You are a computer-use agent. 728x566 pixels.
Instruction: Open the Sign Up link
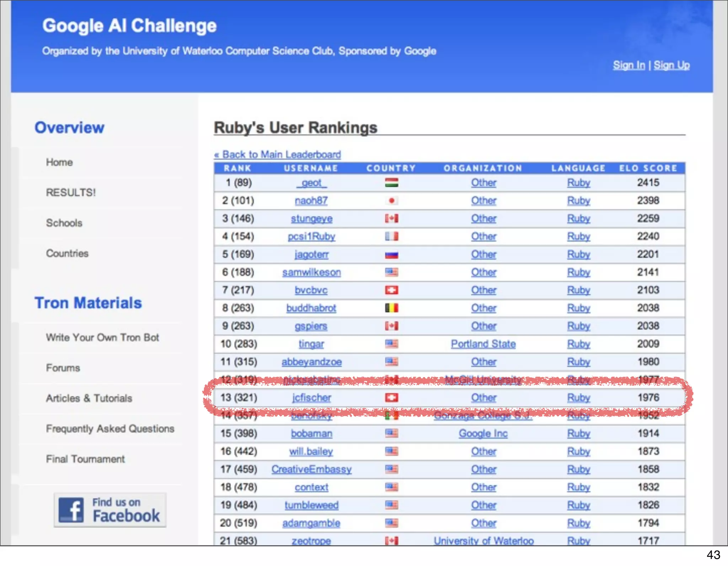click(x=671, y=65)
